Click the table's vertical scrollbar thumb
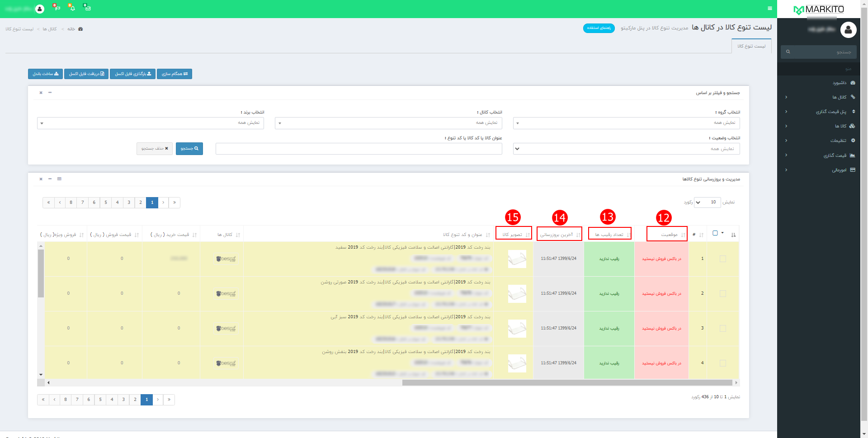868x438 pixels. [41, 273]
